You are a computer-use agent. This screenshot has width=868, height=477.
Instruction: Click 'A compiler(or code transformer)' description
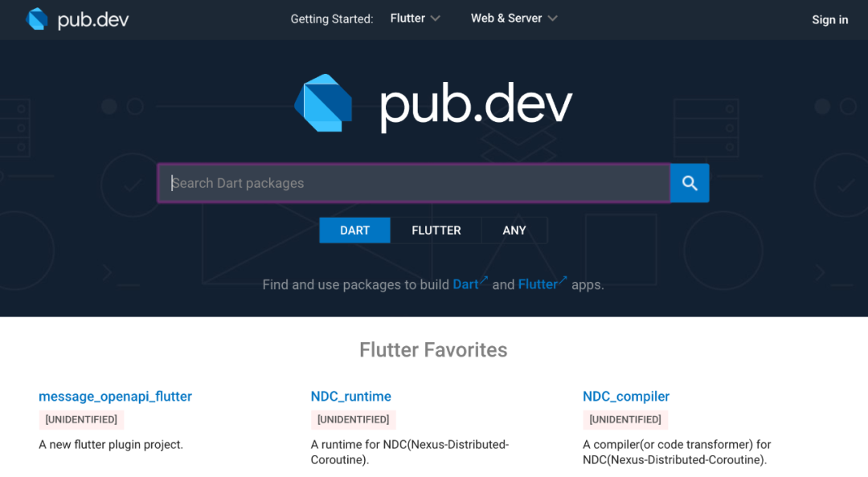tap(677, 452)
